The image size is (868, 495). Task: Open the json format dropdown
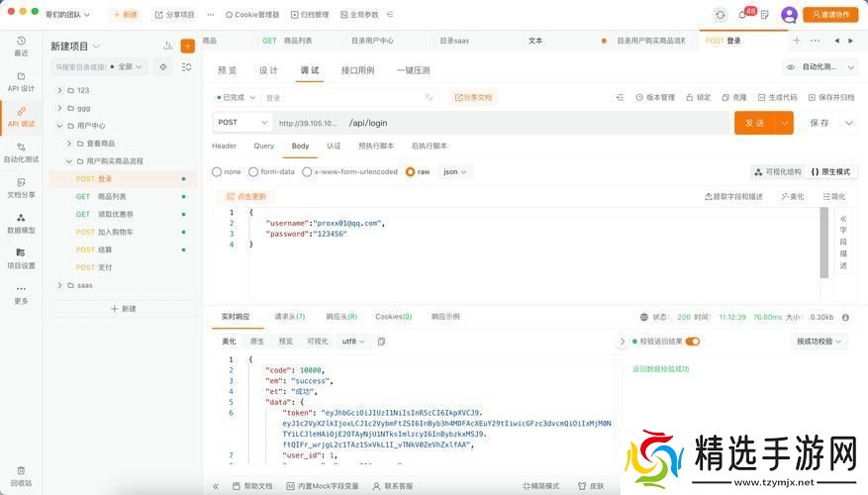click(x=454, y=172)
